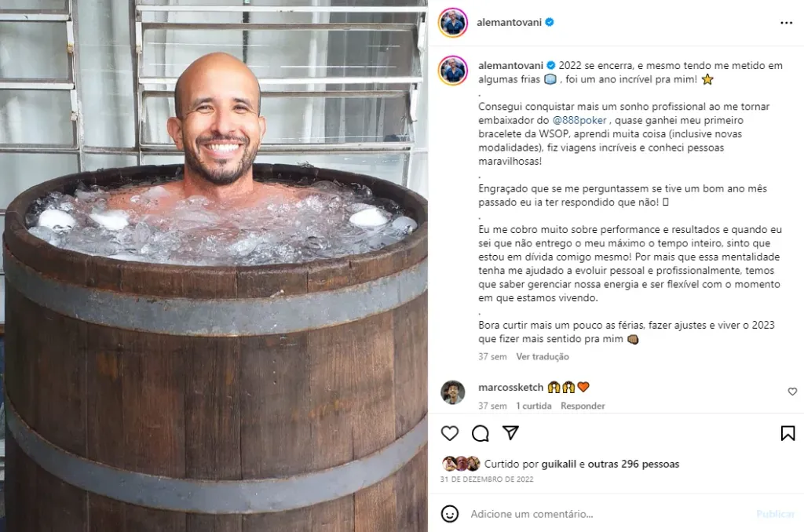Click the Publicar button

point(775,514)
